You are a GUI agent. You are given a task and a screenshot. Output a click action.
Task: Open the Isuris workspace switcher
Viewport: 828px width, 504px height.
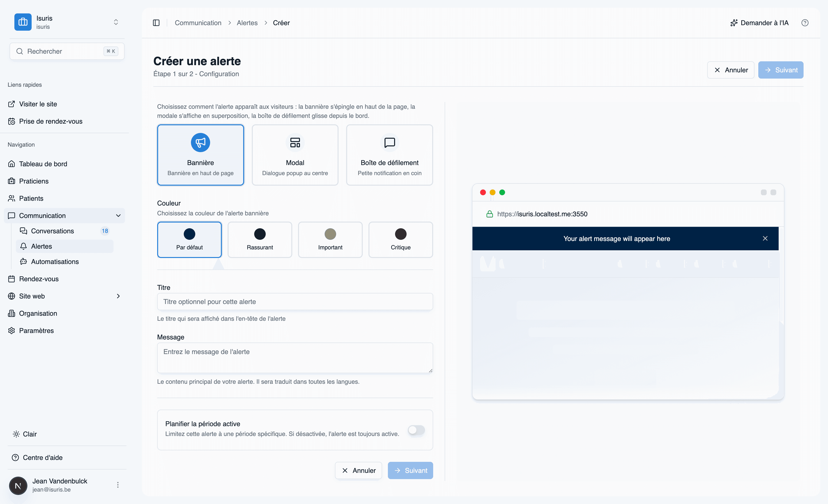pos(67,22)
